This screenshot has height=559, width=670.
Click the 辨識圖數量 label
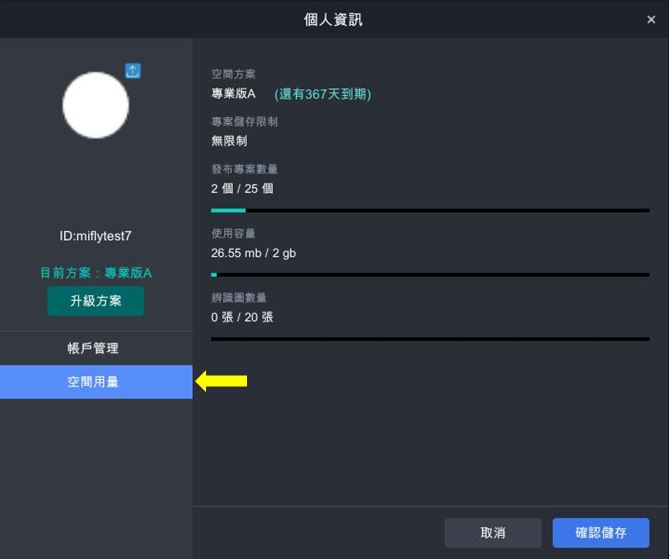239,297
